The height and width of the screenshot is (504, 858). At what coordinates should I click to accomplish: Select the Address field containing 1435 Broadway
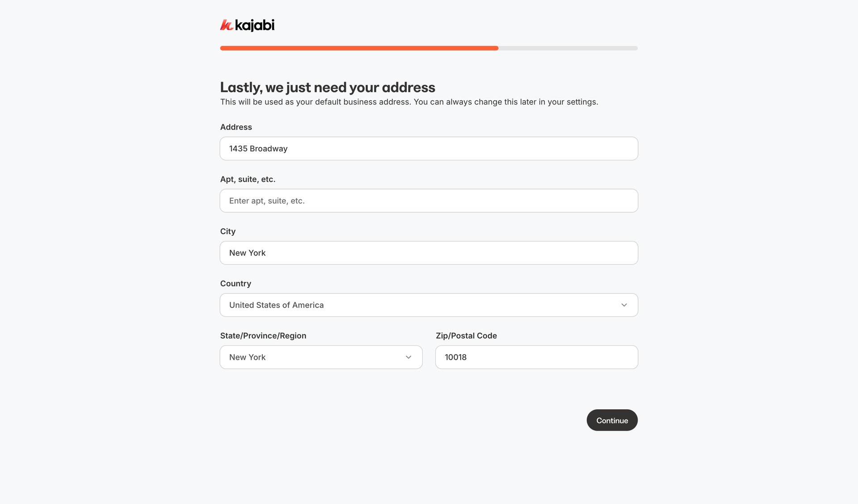tap(429, 148)
